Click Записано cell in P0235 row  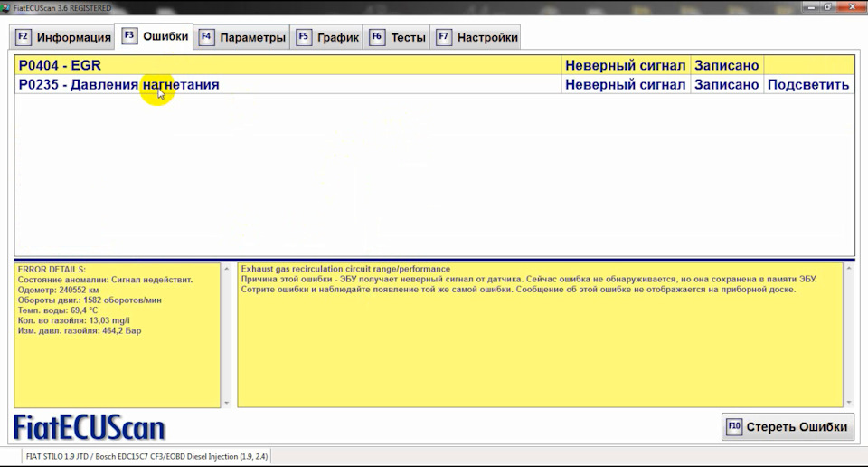pos(726,85)
